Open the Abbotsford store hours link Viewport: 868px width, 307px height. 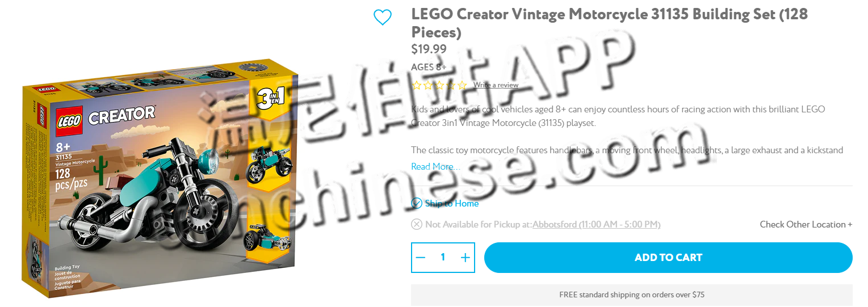597,224
